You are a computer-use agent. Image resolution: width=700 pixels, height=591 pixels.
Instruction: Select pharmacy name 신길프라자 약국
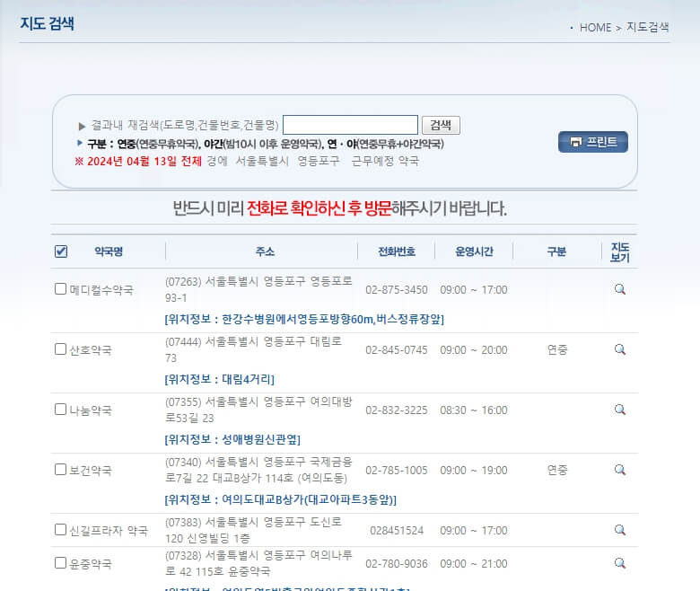[x=109, y=531]
